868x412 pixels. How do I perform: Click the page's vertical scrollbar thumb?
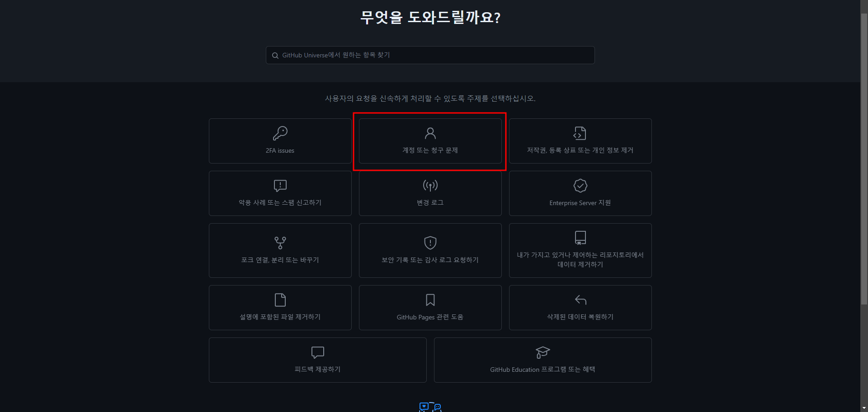coord(864,158)
